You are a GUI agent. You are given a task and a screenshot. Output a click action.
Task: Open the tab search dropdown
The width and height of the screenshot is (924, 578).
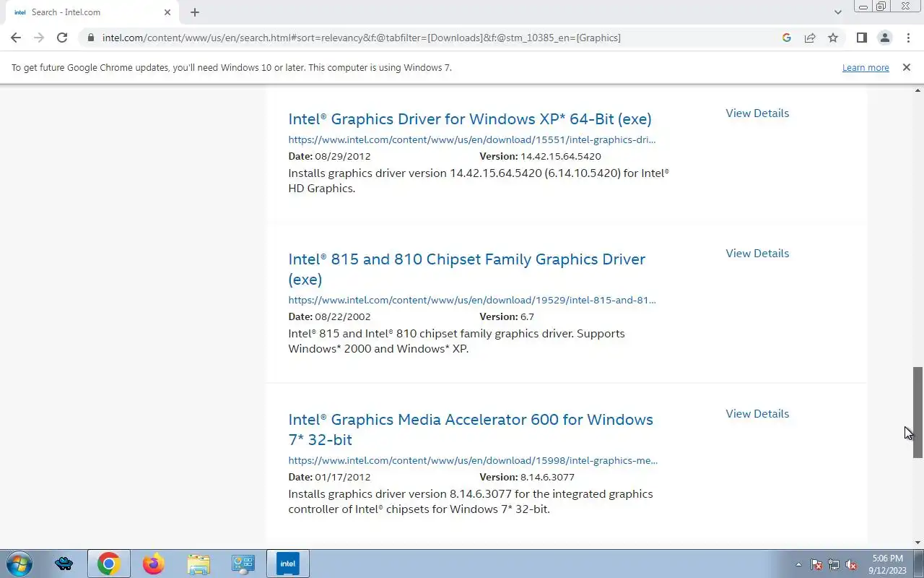[837, 12]
